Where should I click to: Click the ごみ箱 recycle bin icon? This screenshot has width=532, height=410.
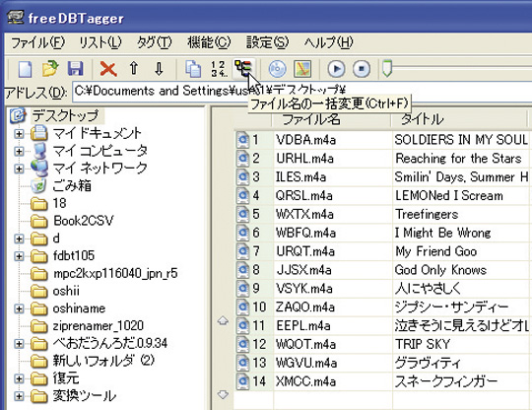pyautogui.click(x=38, y=185)
